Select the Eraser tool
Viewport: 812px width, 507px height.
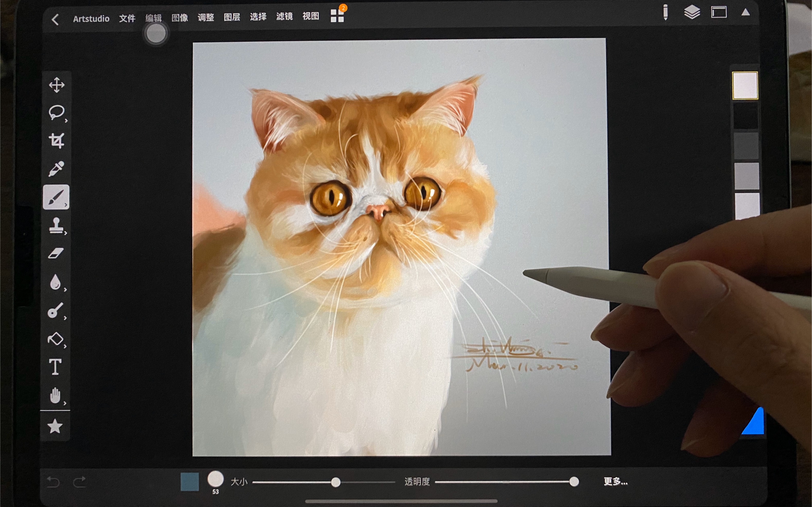(56, 254)
